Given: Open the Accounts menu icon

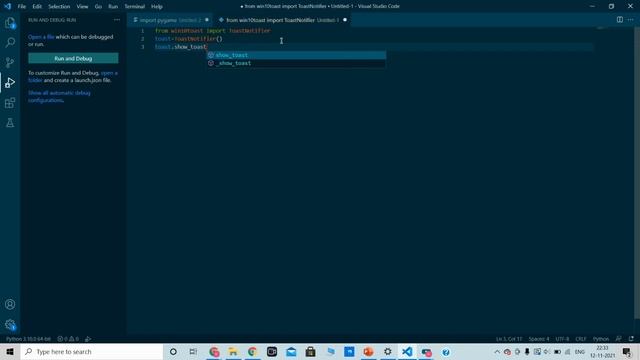Looking at the screenshot, I should click(10, 304).
